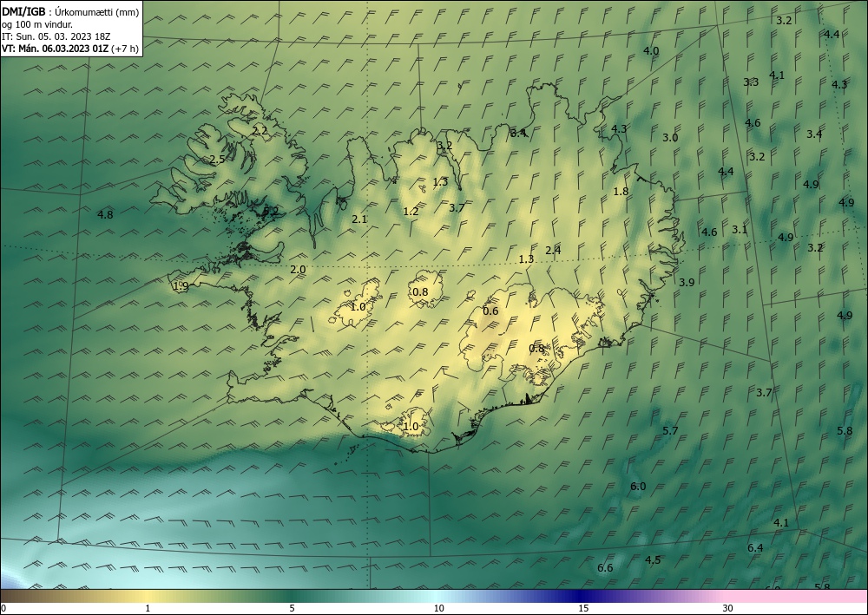The width and height of the screenshot is (868, 615).
Task: Click the 2.2 value in the Westfjords
Action: [260, 131]
